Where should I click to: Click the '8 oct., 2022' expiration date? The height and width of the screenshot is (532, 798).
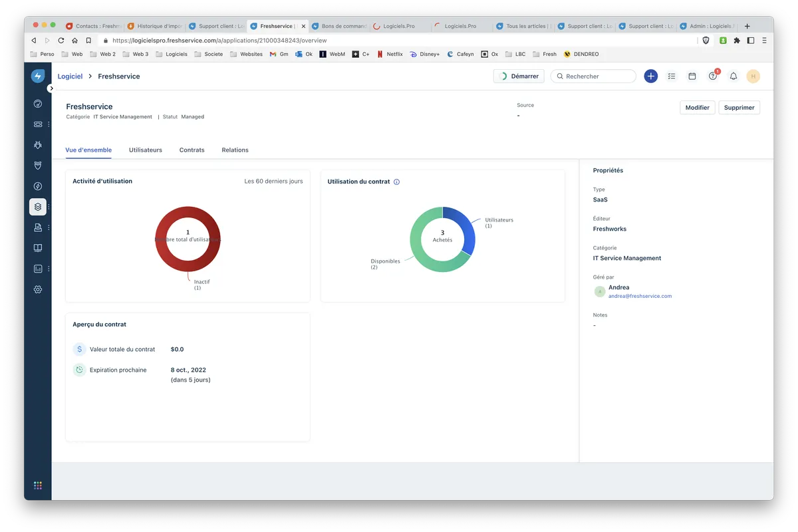click(189, 370)
